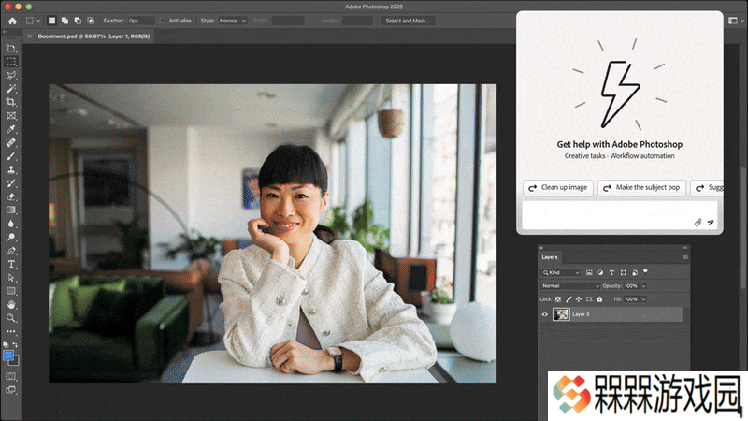This screenshot has width=748, height=421.
Task: Select the Brush tool
Action: point(11,156)
